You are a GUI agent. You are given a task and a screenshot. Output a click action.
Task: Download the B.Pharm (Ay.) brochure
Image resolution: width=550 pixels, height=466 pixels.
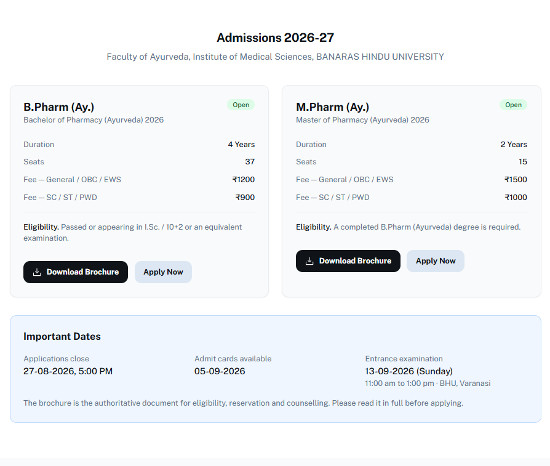pyautogui.click(x=75, y=272)
